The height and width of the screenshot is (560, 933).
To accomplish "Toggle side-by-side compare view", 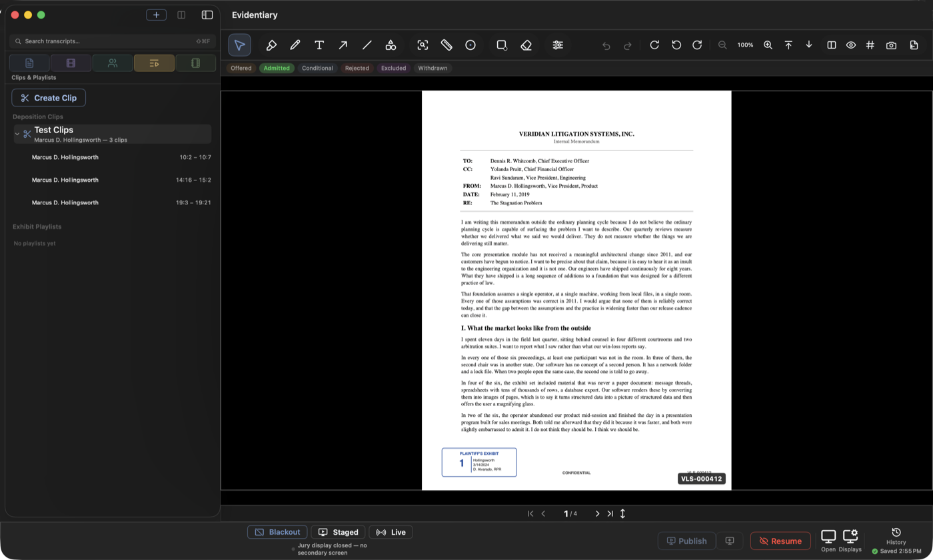I will [x=832, y=45].
